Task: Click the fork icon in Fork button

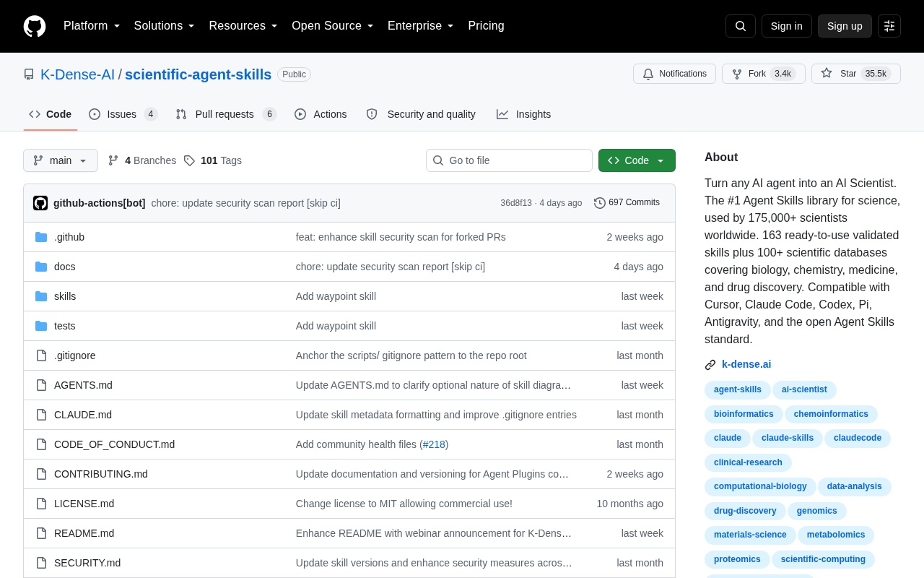Action: (737, 74)
